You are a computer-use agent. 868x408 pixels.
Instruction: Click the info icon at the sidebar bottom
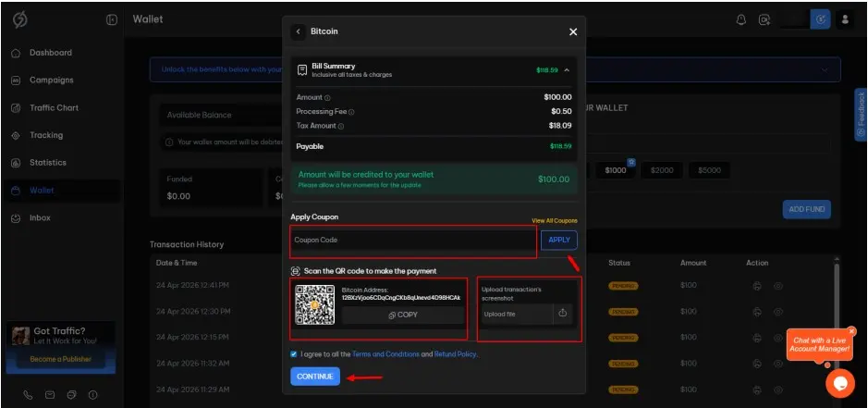point(93,395)
